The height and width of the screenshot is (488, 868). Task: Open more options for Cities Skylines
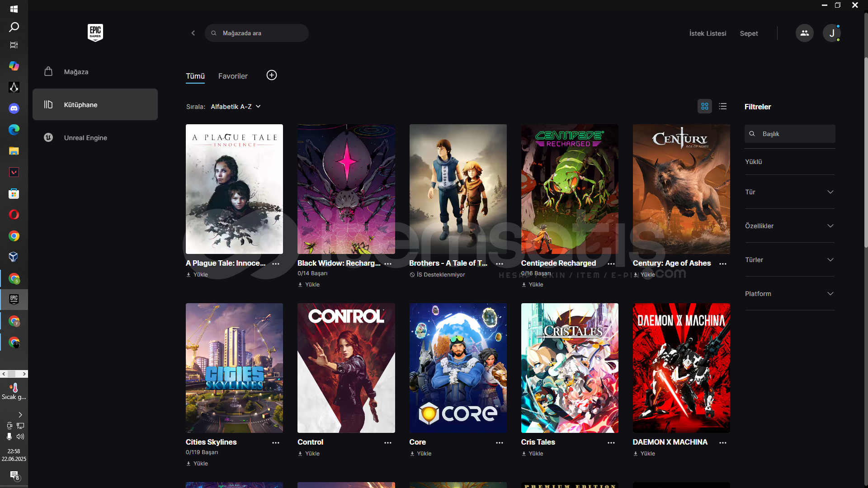(276, 443)
